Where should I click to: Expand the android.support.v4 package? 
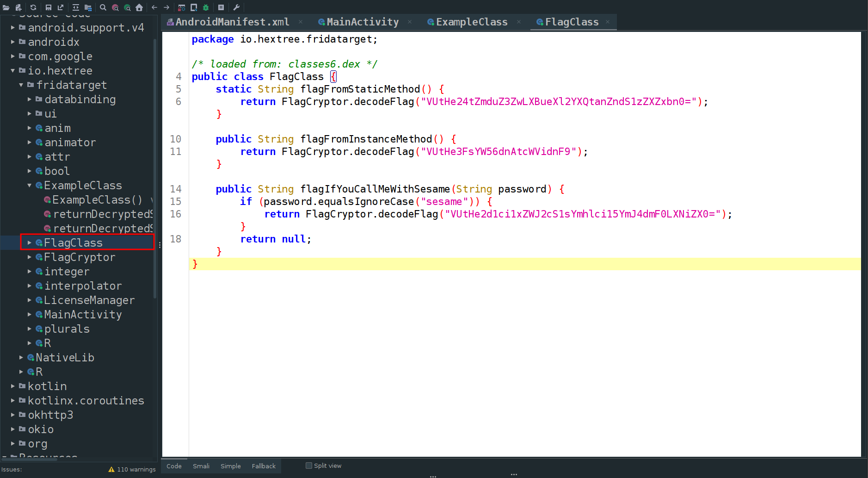pos(13,28)
